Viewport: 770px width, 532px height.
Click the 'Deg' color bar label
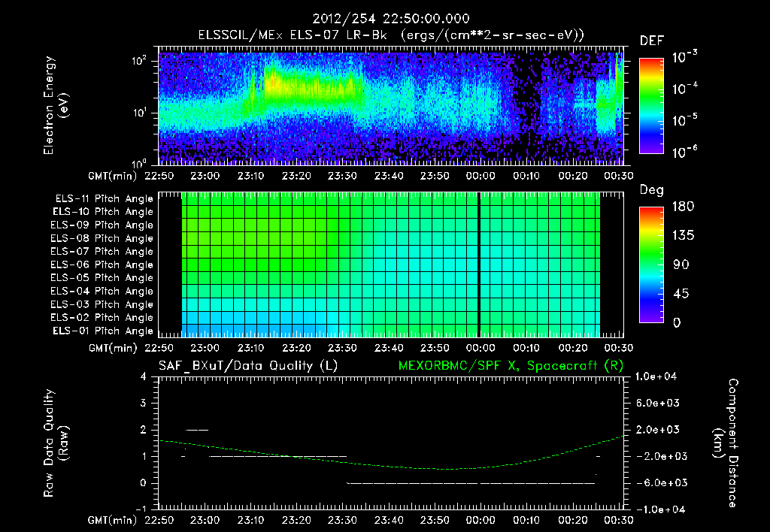(x=652, y=190)
